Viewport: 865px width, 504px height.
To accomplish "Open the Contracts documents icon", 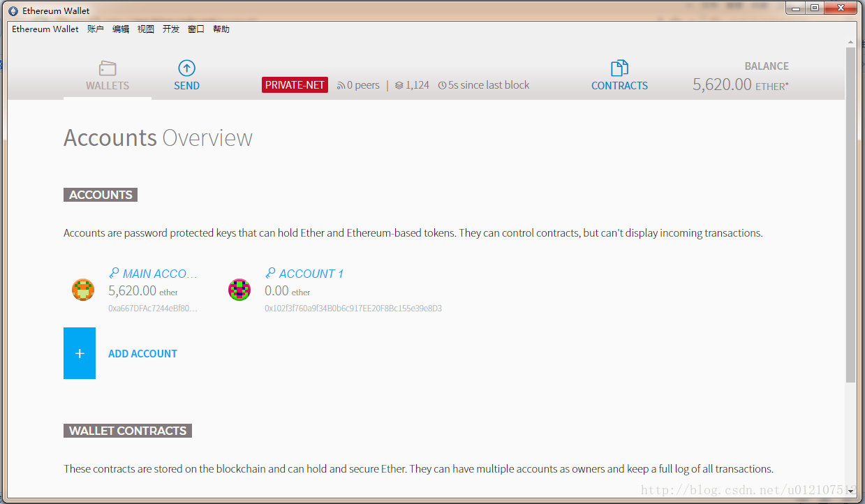I will 619,68.
